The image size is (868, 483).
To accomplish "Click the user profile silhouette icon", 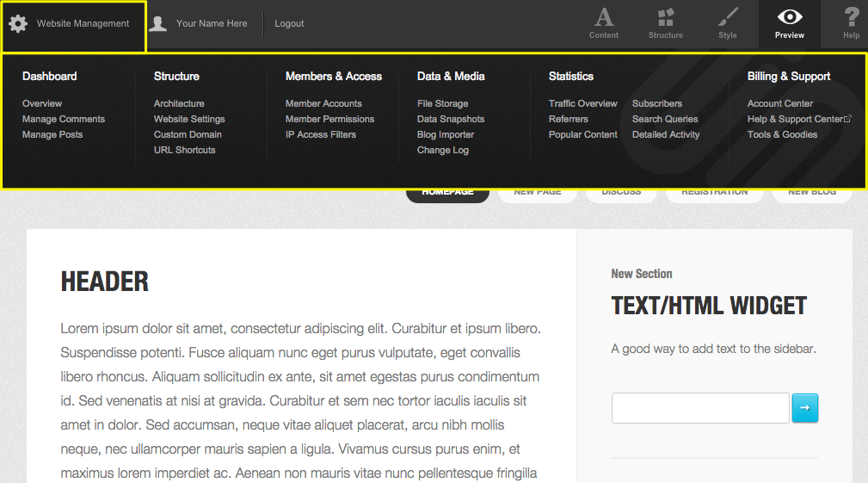I will [158, 24].
